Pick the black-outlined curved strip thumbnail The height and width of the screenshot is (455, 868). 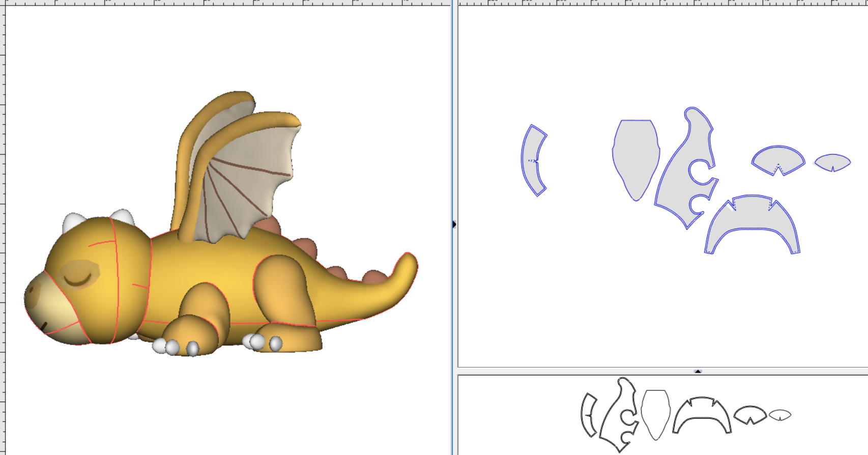[589, 415]
